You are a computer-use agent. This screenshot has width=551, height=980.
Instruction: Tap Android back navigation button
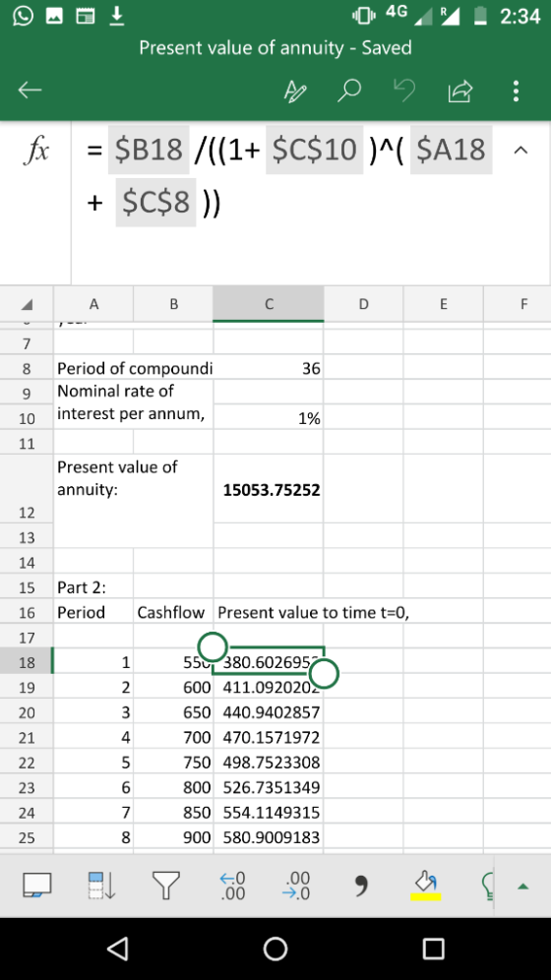(x=119, y=949)
